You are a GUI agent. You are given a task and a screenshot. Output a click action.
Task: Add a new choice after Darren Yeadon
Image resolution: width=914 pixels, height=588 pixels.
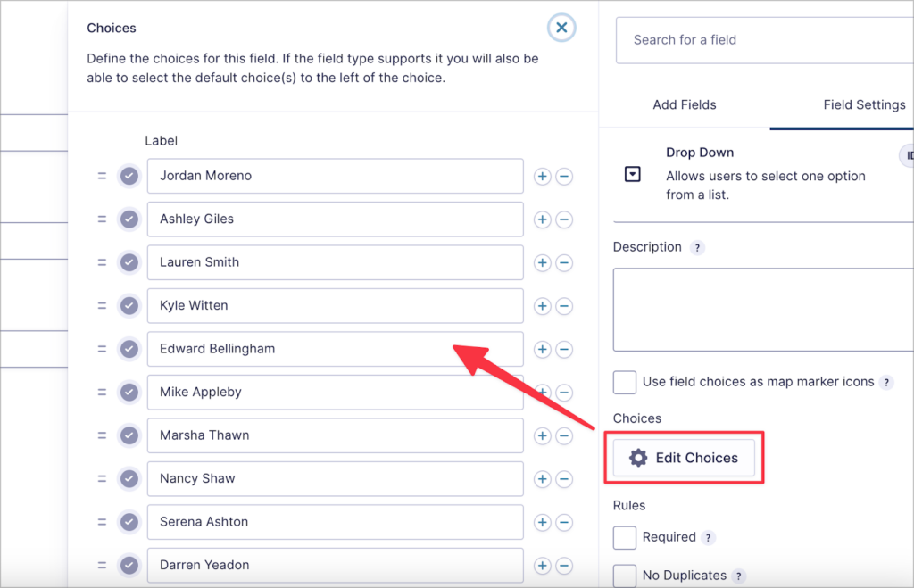coord(542,565)
